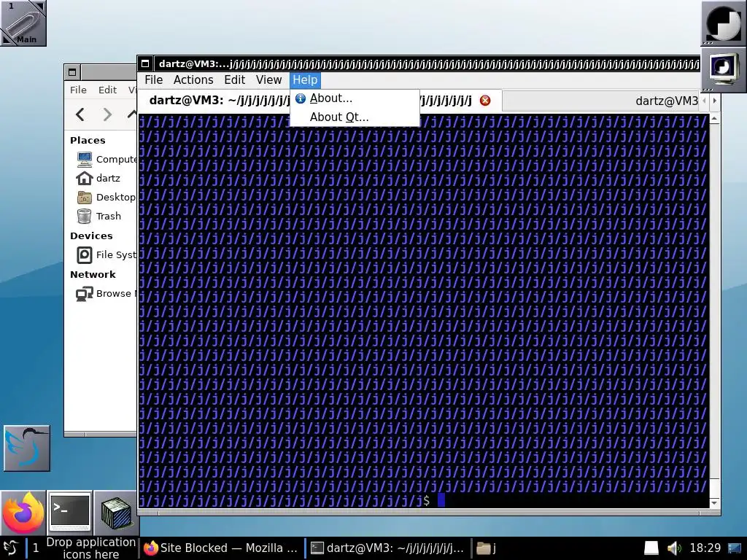747x560 pixels.
Task: Switch to the j folder taskbar entry
Action: tap(487, 548)
